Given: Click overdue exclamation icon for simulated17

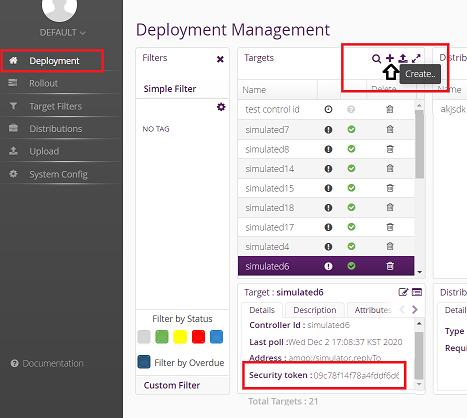Looking at the screenshot, I should coord(328,227).
